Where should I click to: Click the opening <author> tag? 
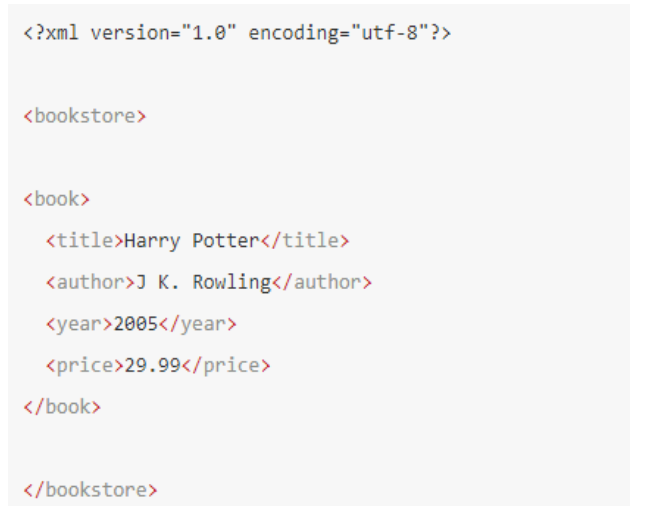pyautogui.click(x=90, y=282)
